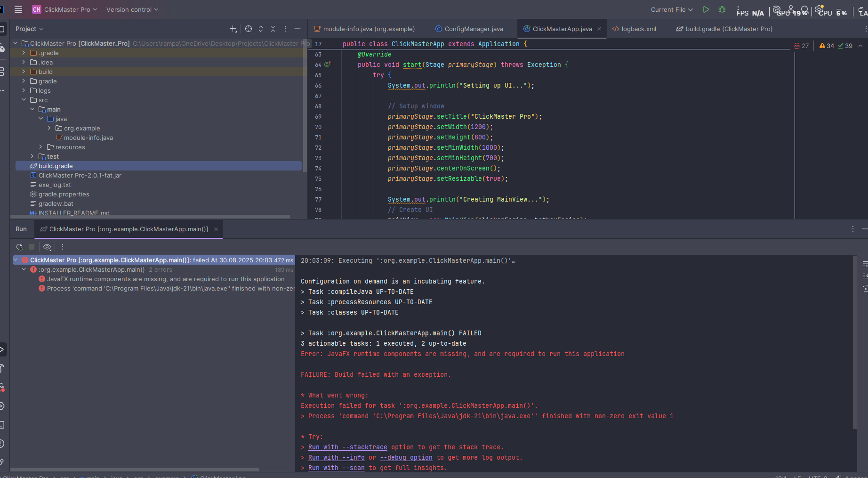Close the ClickMasterApp.java editor tab
This screenshot has width=868, height=478.
(x=599, y=29)
